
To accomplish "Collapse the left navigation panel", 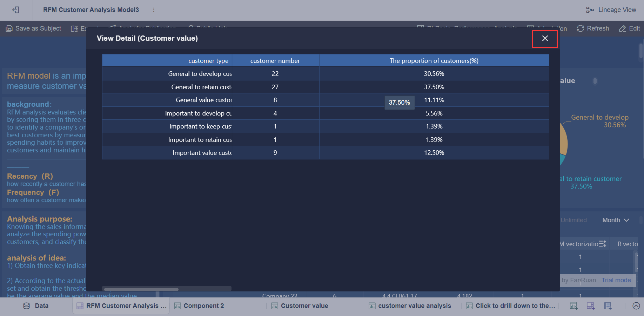I will [x=15, y=10].
